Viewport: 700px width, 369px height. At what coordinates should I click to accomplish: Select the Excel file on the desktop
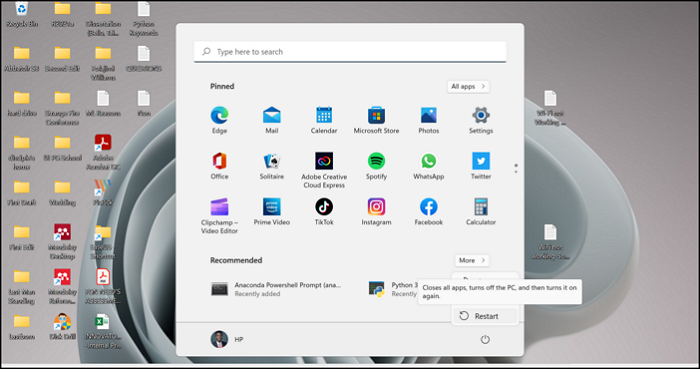[103, 331]
